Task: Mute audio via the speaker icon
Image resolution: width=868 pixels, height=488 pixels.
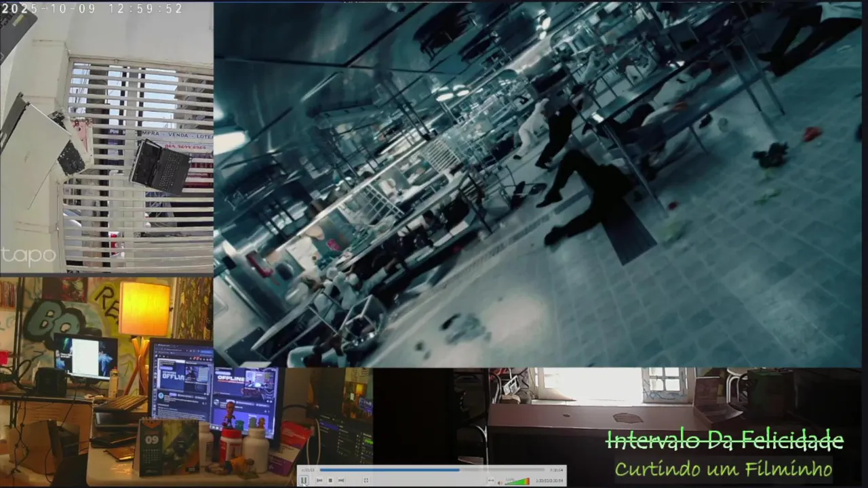Action: click(x=500, y=483)
